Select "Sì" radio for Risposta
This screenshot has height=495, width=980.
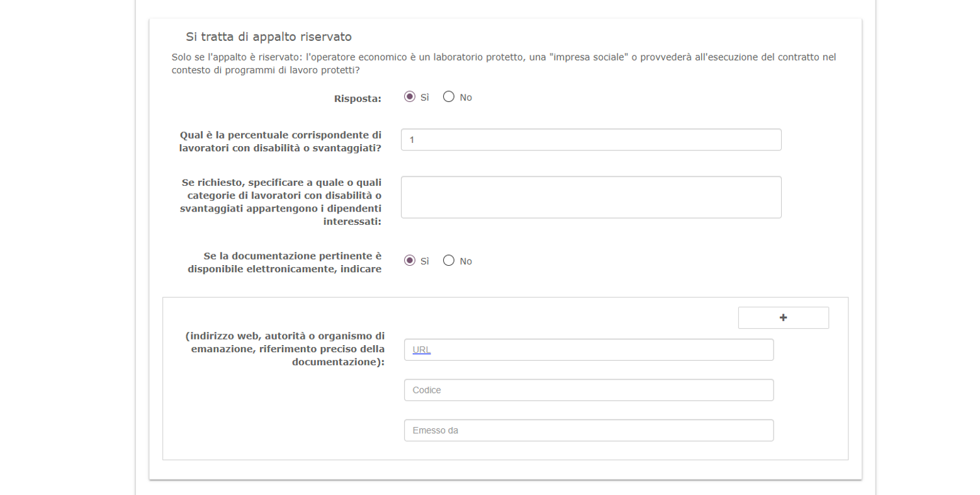click(x=410, y=97)
